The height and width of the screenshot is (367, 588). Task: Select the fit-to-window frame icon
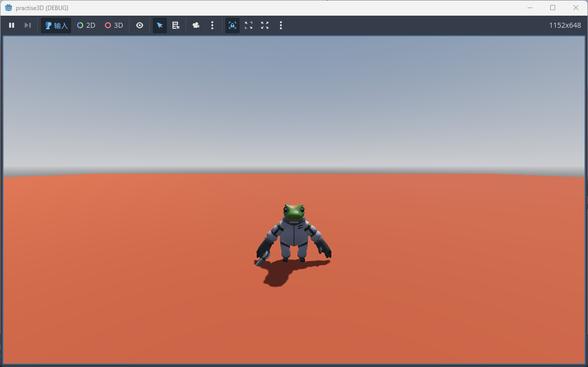point(249,25)
